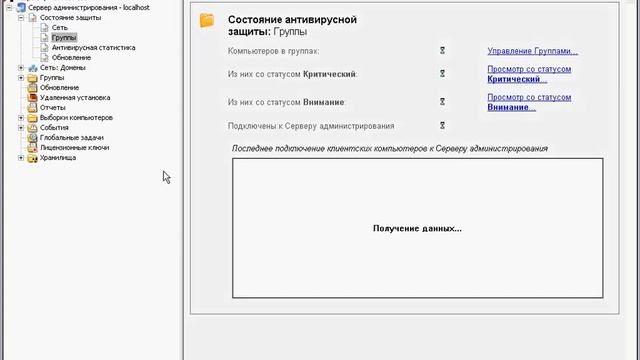The width and height of the screenshot is (640, 360).
Task: Select Лицензионные ключи in the tree
Action: pos(74,148)
